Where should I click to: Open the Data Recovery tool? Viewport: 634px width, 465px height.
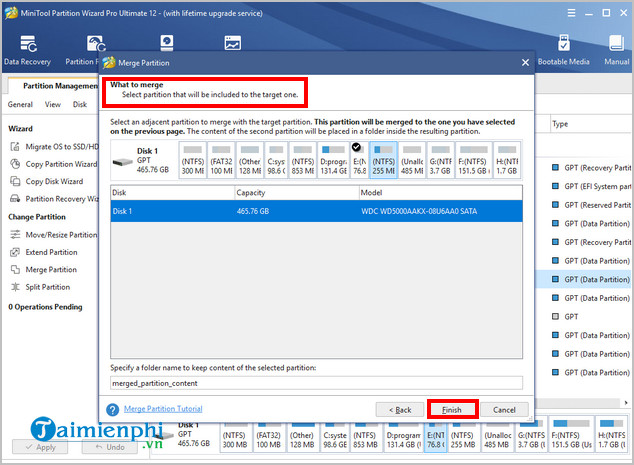click(27, 51)
